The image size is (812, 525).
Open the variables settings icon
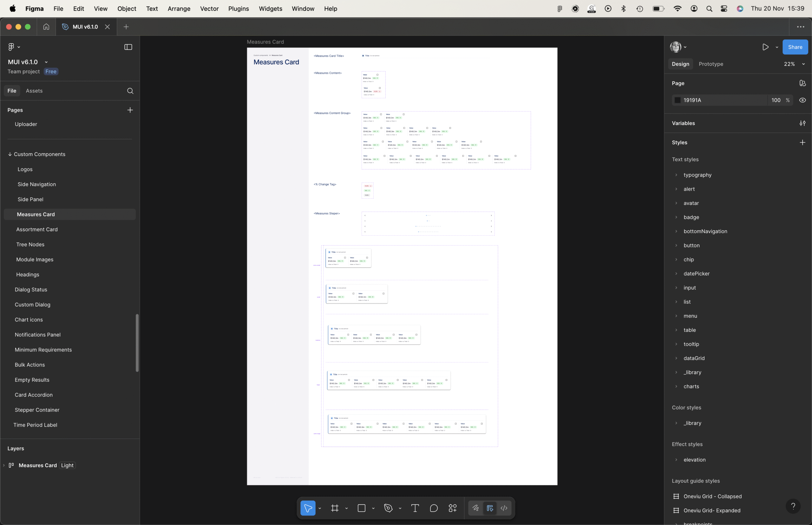pos(802,123)
